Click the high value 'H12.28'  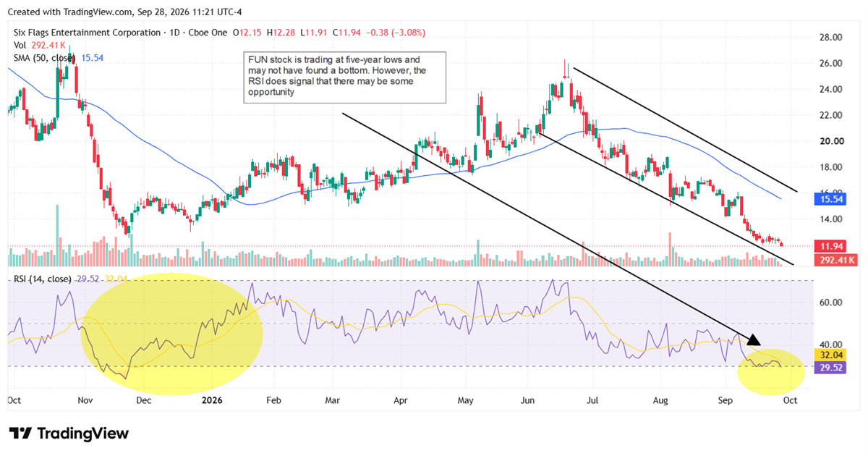(x=281, y=33)
